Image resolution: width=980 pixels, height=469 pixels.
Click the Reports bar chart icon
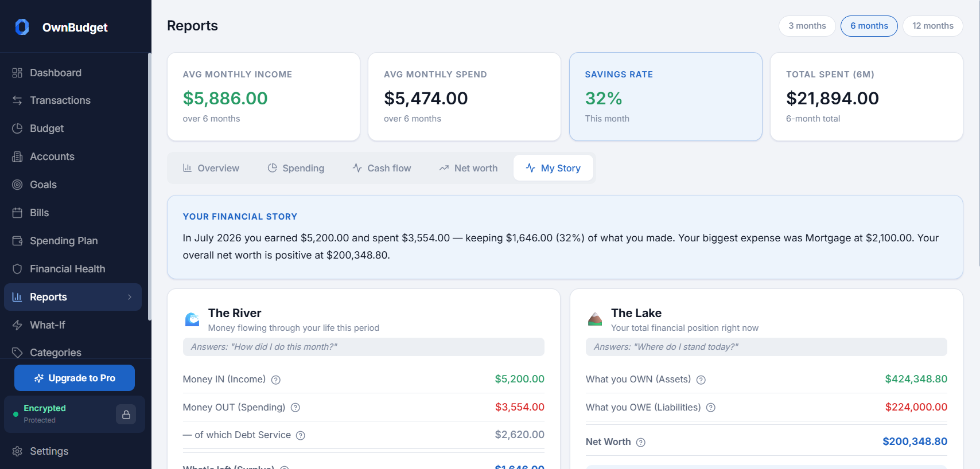pyautogui.click(x=17, y=297)
